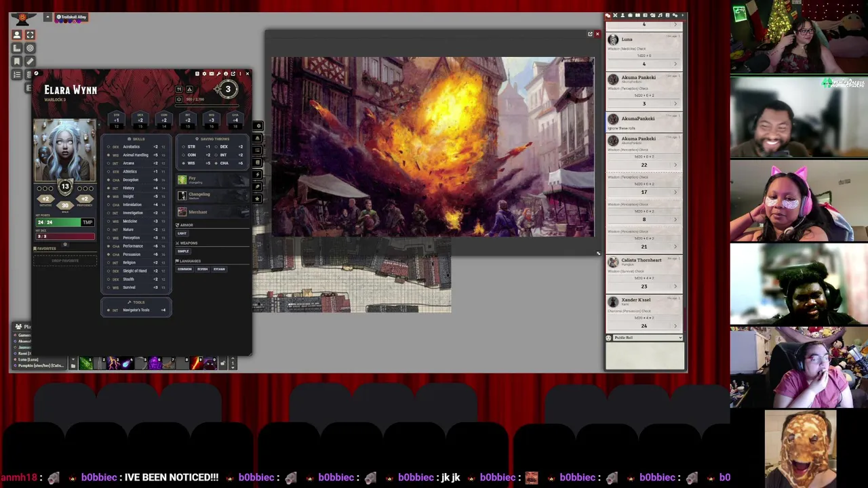Activate macro slot 3 purple lightning

click(113, 363)
